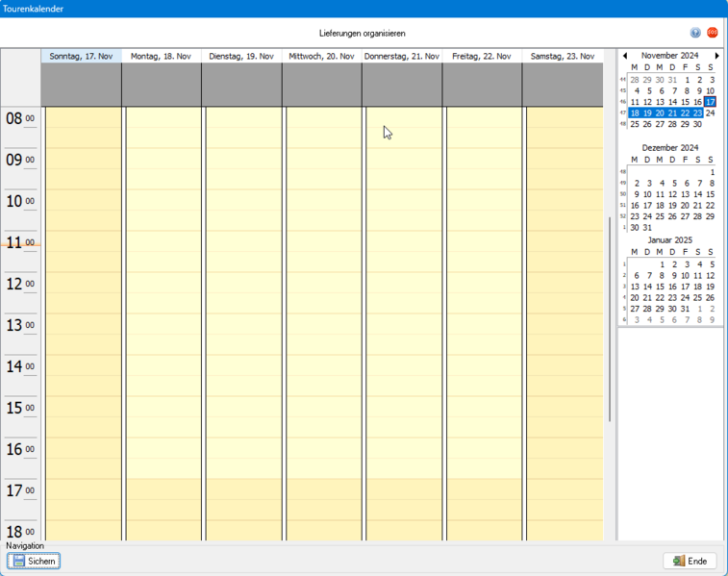
Task: Select the grayed February 9 date
Action: pos(712,320)
